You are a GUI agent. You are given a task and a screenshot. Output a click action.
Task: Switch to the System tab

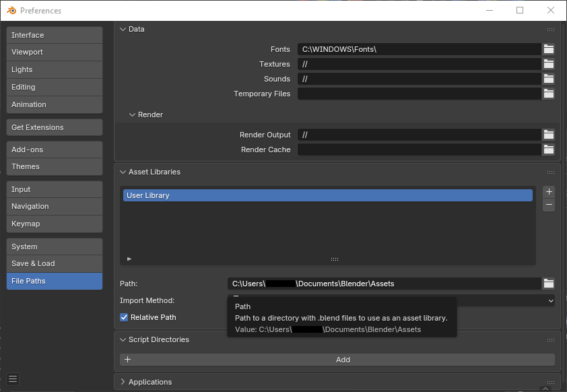pos(55,247)
